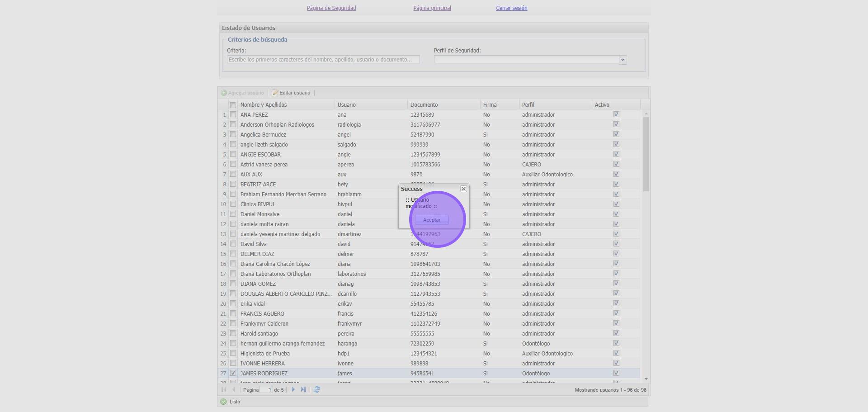Image resolution: width=868 pixels, height=412 pixels.
Task: Jump to last page of users
Action: pyautogui.click(x=303, y=389)
